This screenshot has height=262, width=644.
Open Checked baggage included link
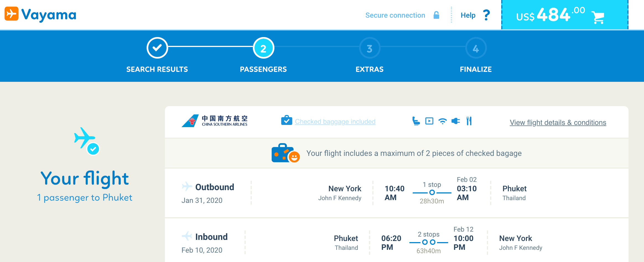pyautogui.click(x=335, y=122)
